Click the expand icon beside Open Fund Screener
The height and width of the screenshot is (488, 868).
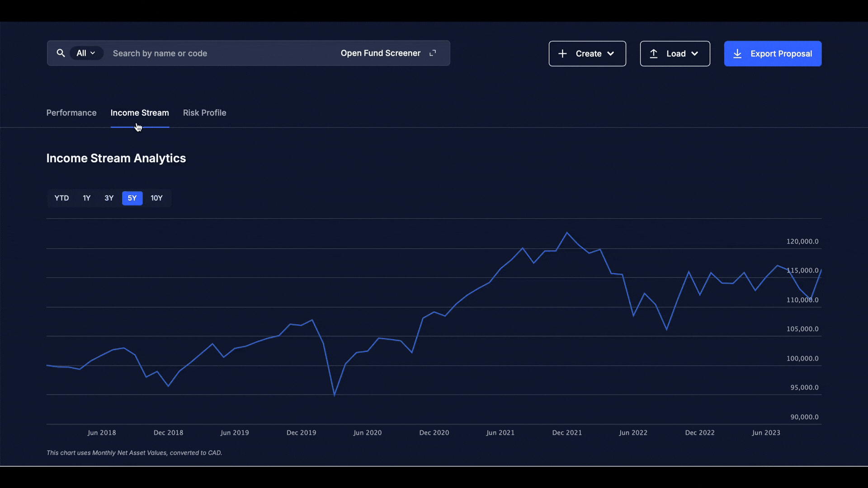click(x=433, y=53)
